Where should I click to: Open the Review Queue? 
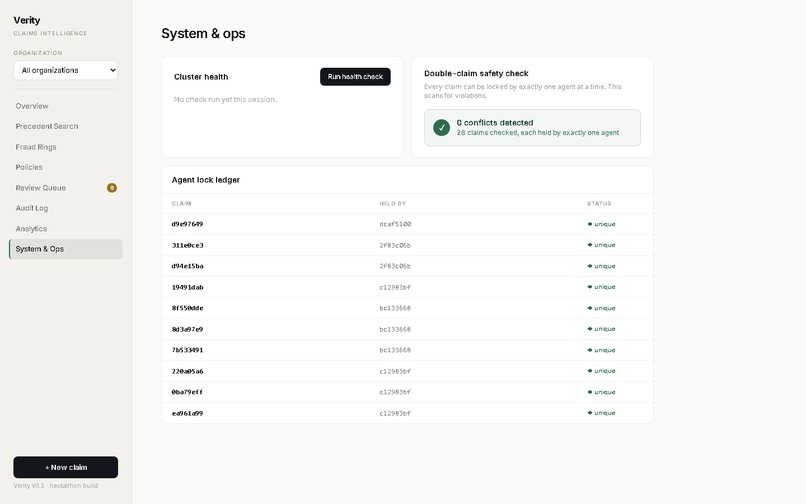pyautogui.click(x=41, y=188)
